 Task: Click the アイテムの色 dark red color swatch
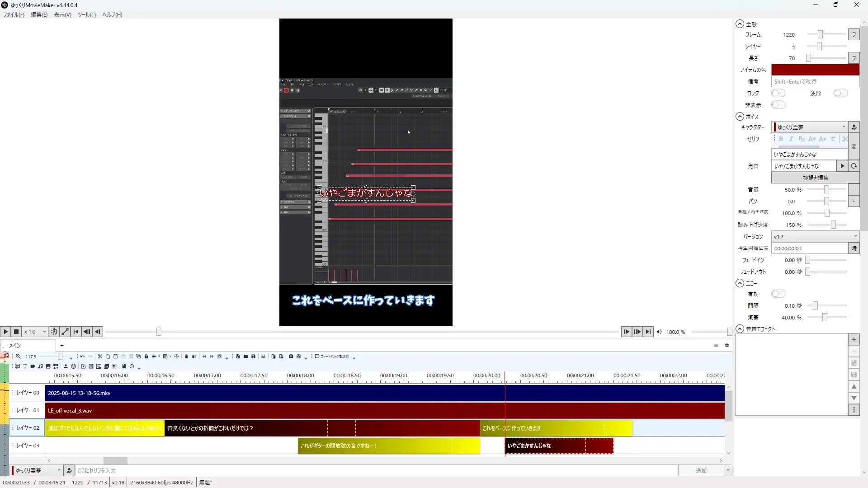click(x=815, y=70)
